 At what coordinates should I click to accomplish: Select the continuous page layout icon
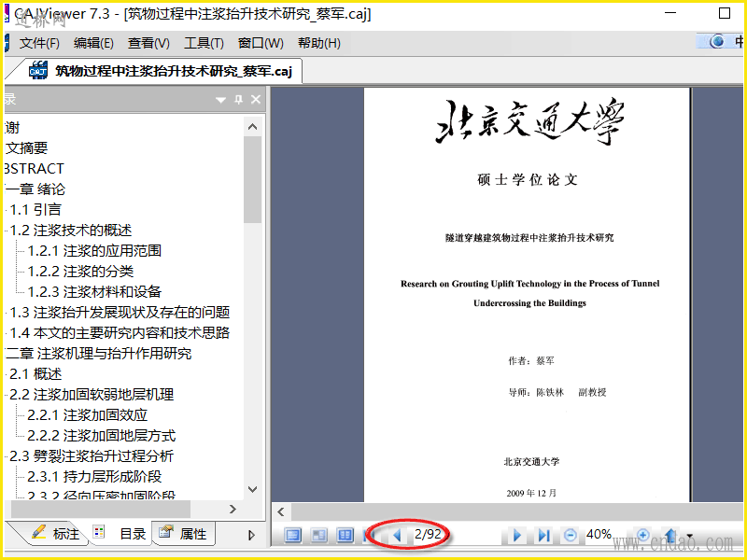pyautogui.click(x=319, y=535)
